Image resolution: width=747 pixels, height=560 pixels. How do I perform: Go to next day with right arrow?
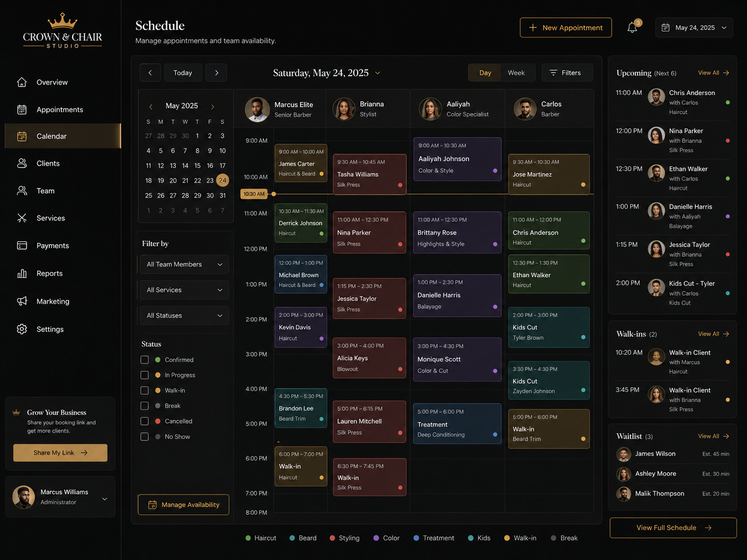217,73
